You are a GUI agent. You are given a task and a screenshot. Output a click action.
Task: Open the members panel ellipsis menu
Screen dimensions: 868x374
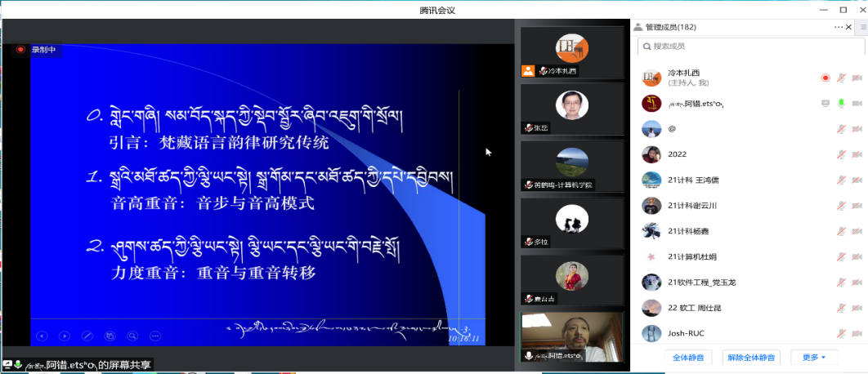click(838, 27)
